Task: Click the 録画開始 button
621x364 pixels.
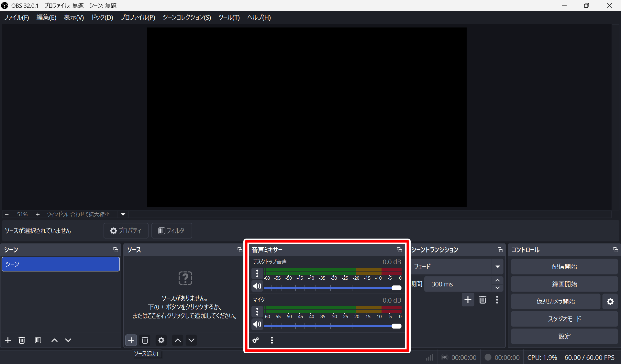Action: (564, 284)
